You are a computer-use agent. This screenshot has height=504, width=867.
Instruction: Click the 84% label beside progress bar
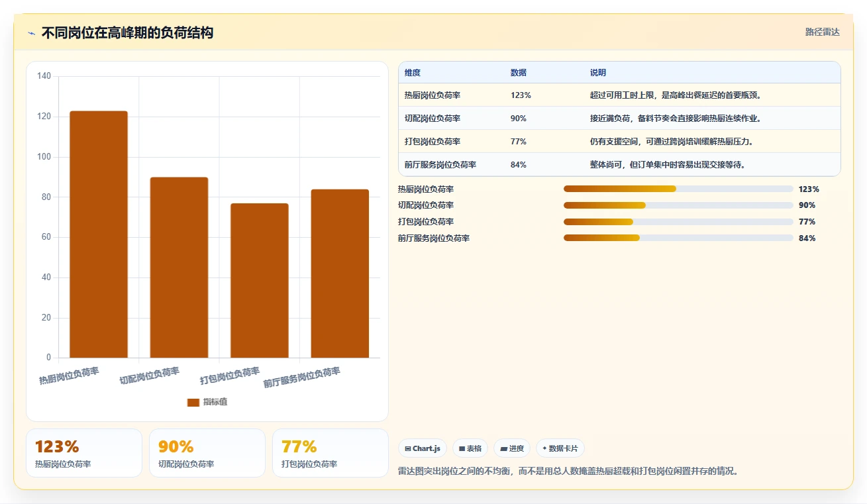pyautogui.click(x=807, y=238)
